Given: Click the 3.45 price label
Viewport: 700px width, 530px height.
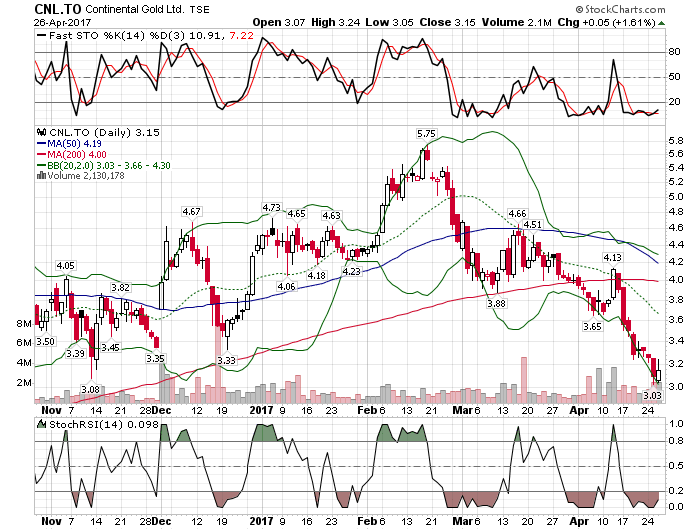Looking at the screenshot, I should pyautogui.click(x=110, y=347).
